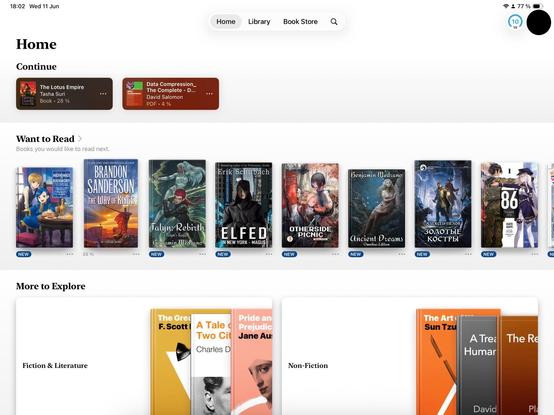Screen dimensions: 554x415
Task: Tap NEW badge under Talyn Rebirth
Action: 157,254
